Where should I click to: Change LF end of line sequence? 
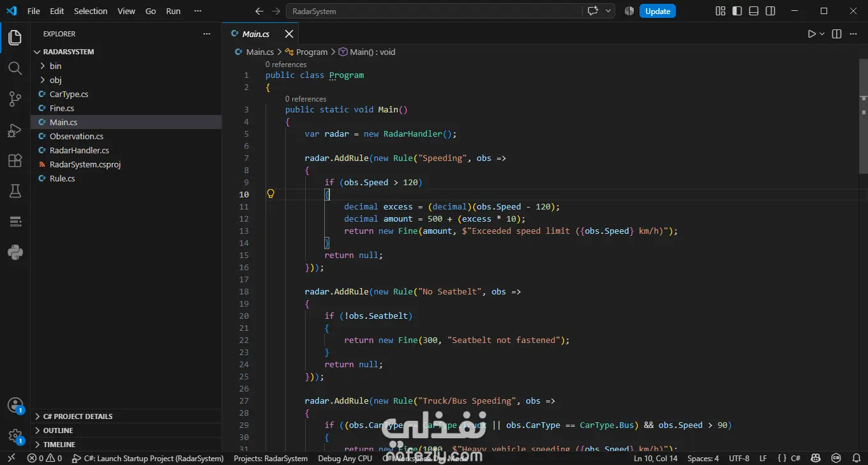[763, 458]
